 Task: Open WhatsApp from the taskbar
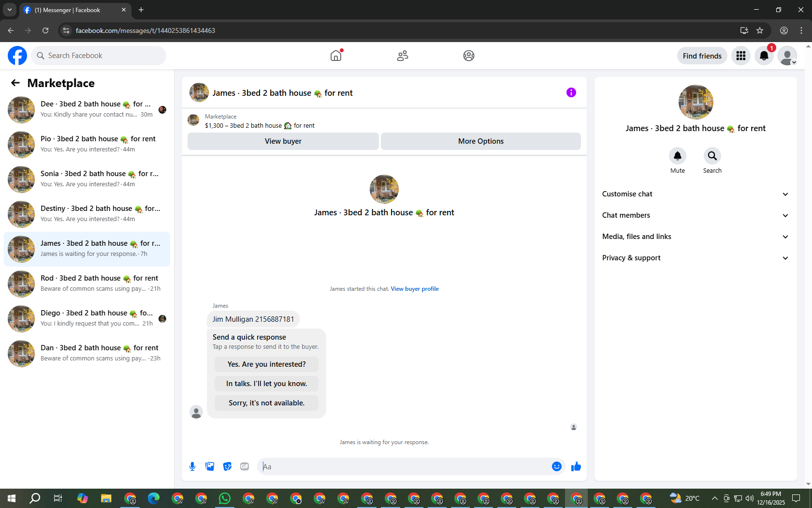tap(225, 498)
